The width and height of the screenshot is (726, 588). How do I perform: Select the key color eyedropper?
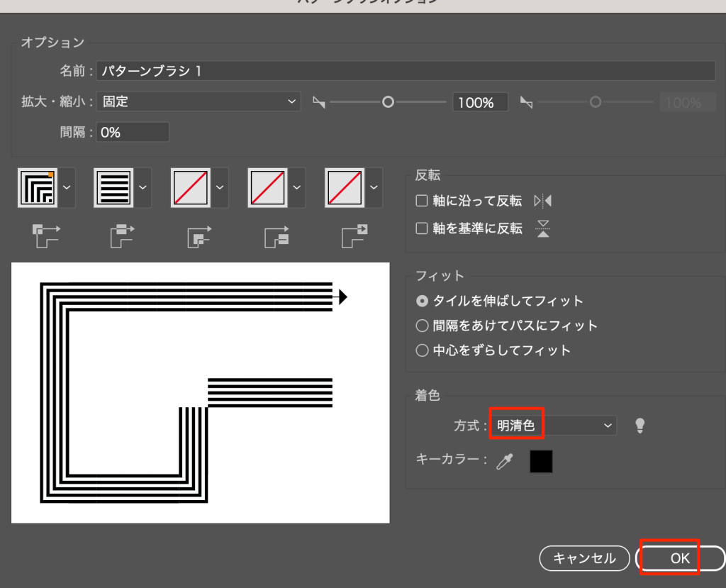click(504, 462)
